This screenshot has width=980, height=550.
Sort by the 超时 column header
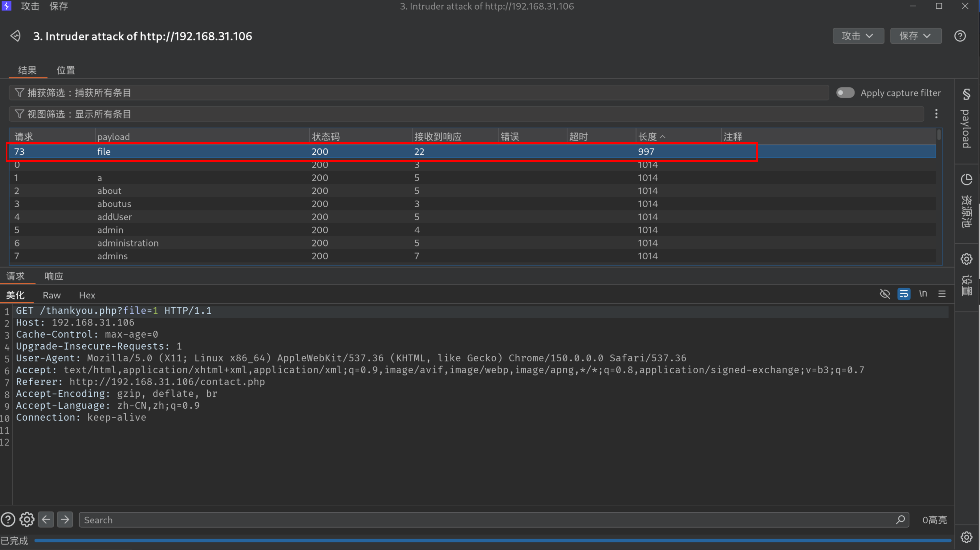(x=602, y=136)
